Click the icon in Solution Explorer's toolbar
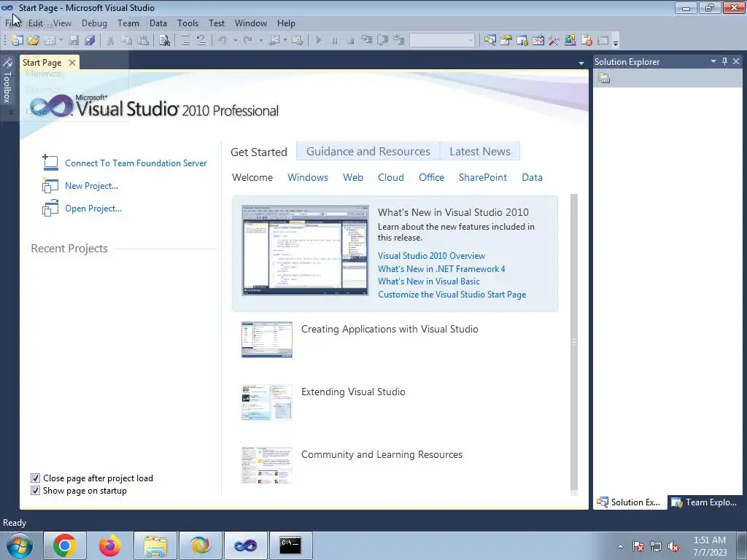The width and height of the screenshot is (747, 560). [x=604, y=78]
